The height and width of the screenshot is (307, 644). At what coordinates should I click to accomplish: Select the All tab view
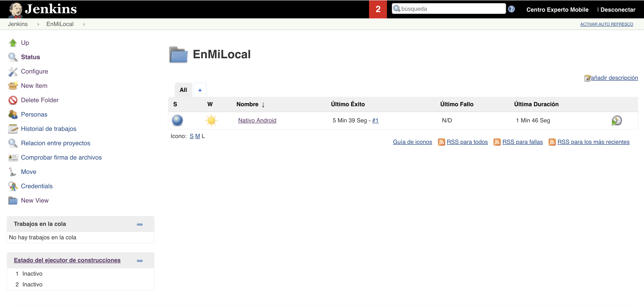(183, 89)
